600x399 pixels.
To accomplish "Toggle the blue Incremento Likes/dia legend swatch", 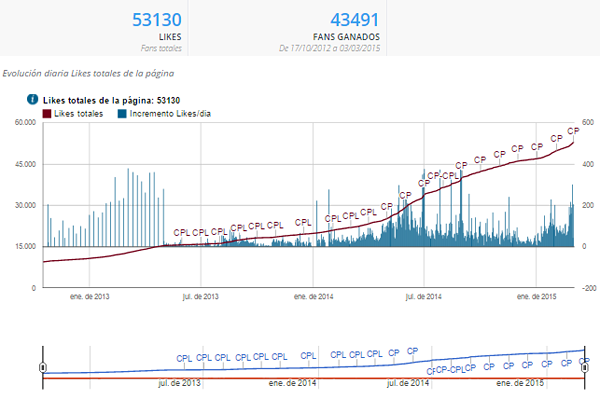I will pos(122,114).
